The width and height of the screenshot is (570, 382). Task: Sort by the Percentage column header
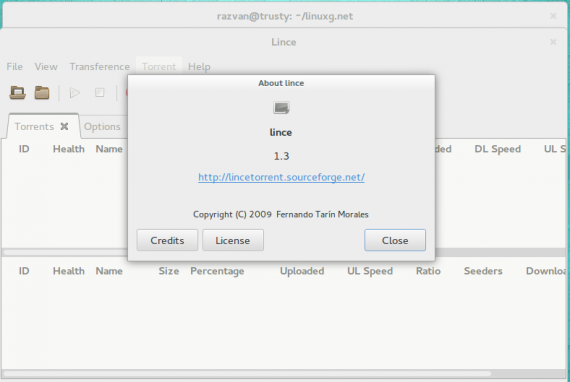tap(217, 271)
